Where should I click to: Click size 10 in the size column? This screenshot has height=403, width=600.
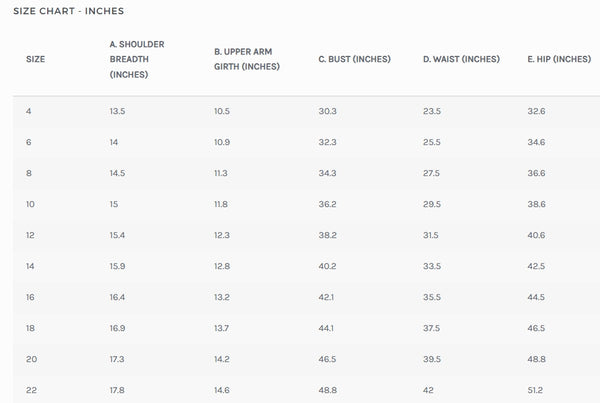coord(30,204)
